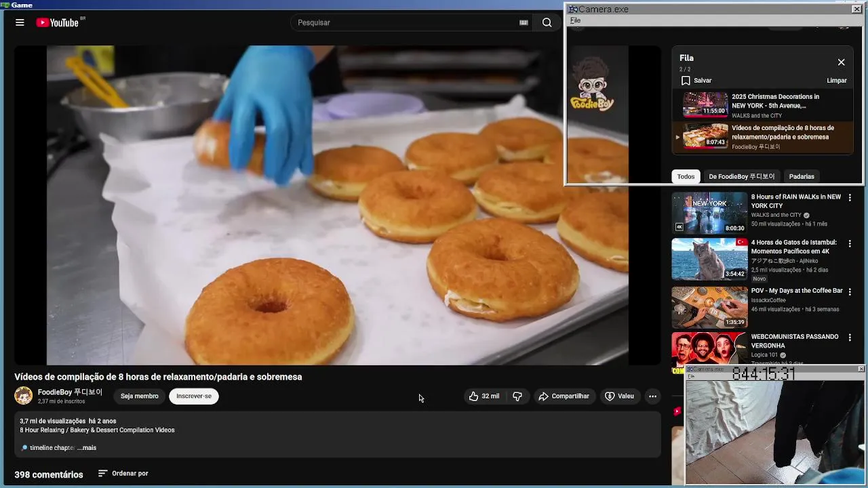Open POV My Days at the Coffee Bar thumbnail
The image size is (868, 488).
(709, 307)
